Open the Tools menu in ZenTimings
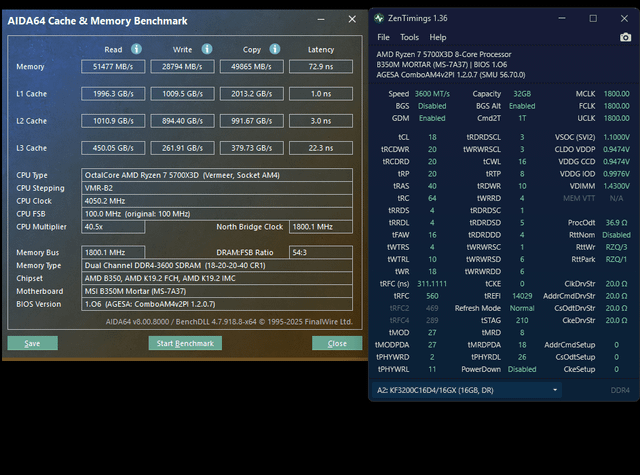This screenshot has width=640, height=475. point(409,37)
